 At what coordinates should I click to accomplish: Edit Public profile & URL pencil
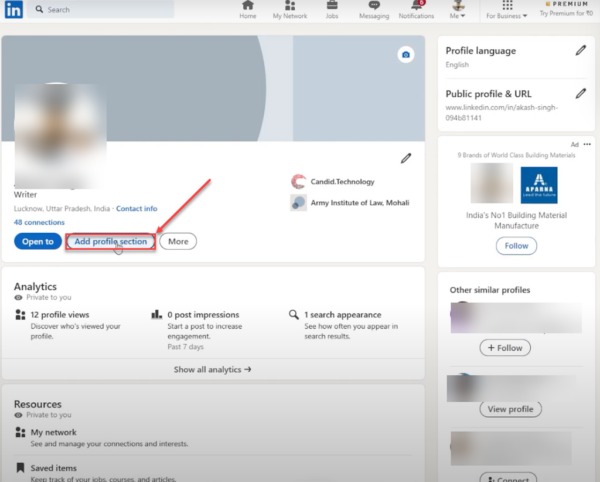(x=580, y=93)
